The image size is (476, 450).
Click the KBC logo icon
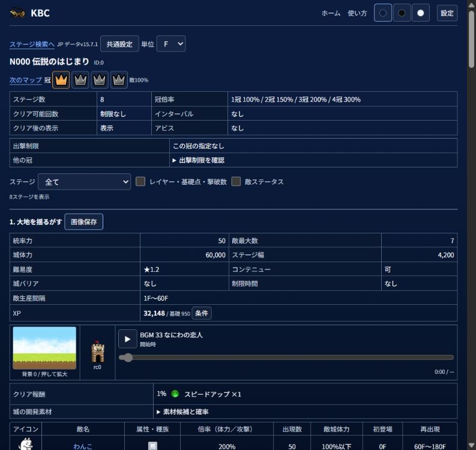point(17,13)
